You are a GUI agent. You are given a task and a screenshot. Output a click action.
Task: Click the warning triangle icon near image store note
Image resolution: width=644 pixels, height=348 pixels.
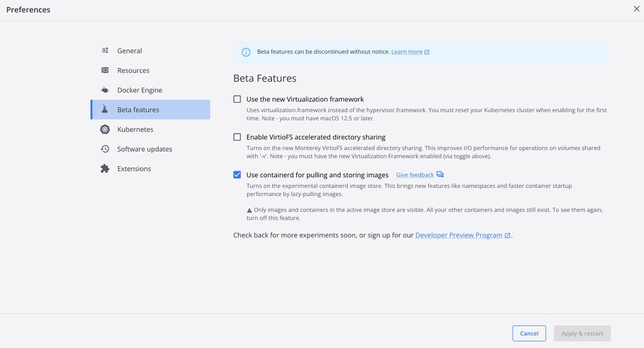(250, 211)
